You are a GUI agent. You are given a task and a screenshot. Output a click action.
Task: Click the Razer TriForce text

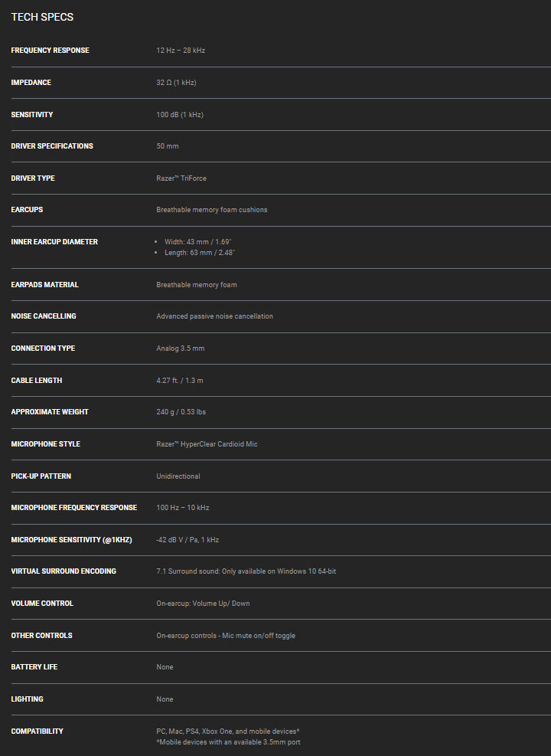pos(181,178)
